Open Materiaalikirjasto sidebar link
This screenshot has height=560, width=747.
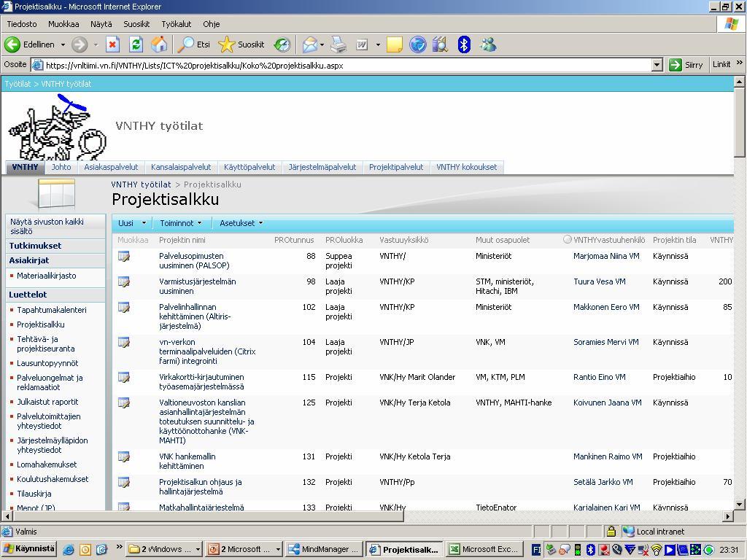click(47, 276)
